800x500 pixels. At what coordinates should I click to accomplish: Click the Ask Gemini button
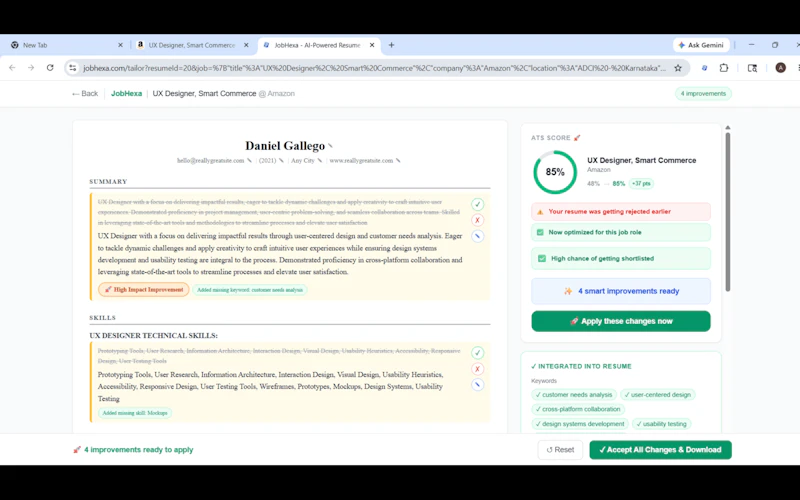click(x=702, y=45)
